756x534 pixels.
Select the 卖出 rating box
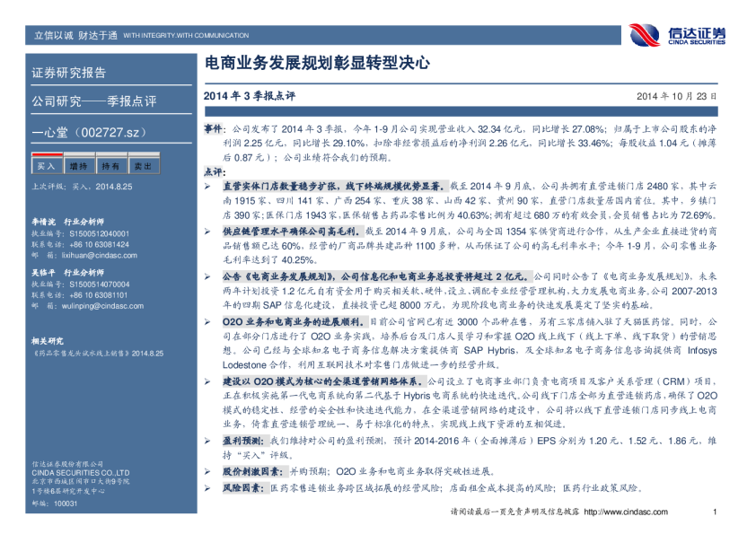[x=143, y=166]
